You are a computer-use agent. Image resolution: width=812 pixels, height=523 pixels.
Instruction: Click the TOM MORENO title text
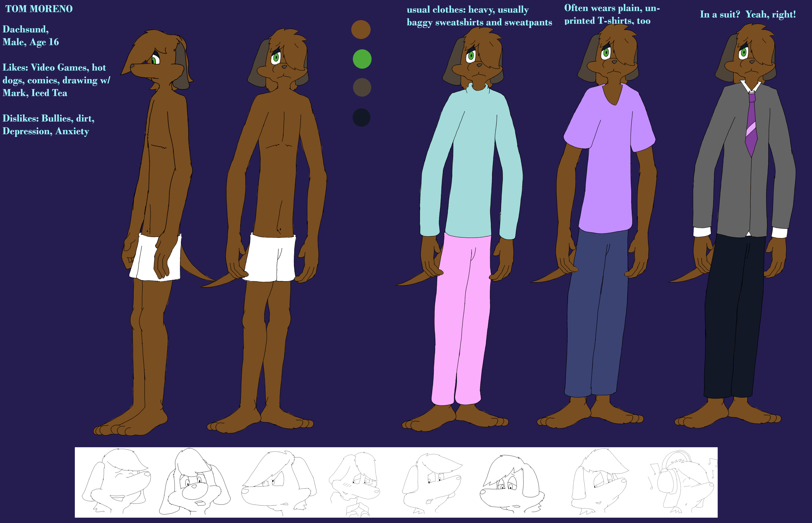[39, 9]
